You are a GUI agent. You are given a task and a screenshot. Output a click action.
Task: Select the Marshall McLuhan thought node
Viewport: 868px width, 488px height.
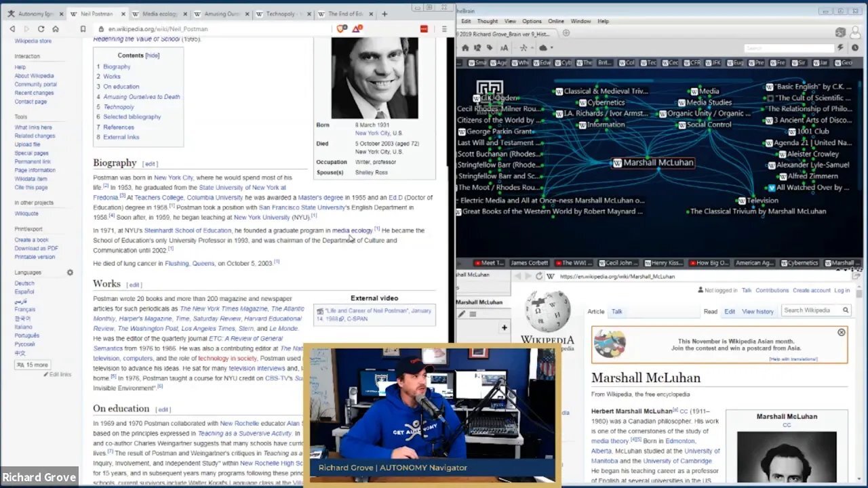[653, 163]
